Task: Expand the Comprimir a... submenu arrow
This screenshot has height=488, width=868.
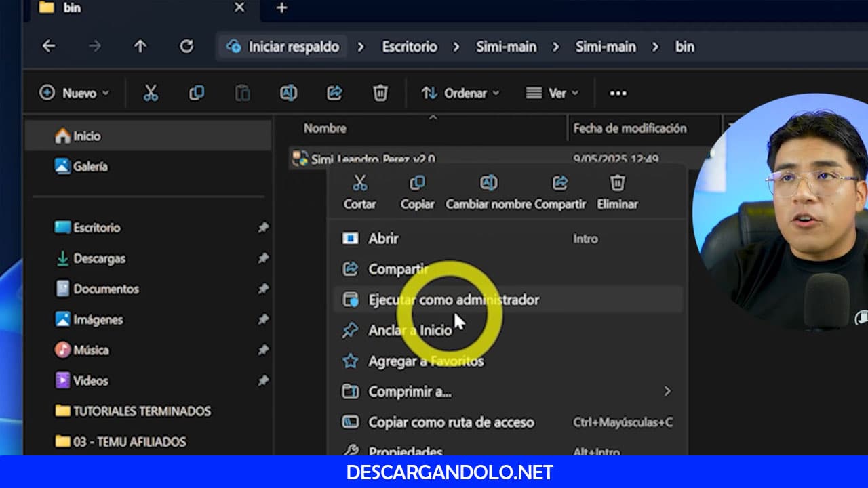Action: click(667, 391)
